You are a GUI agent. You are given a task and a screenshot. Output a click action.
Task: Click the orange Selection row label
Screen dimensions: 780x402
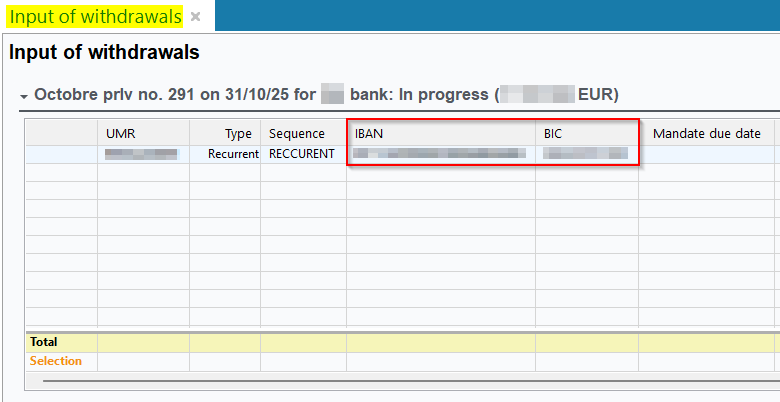(56, 361)
